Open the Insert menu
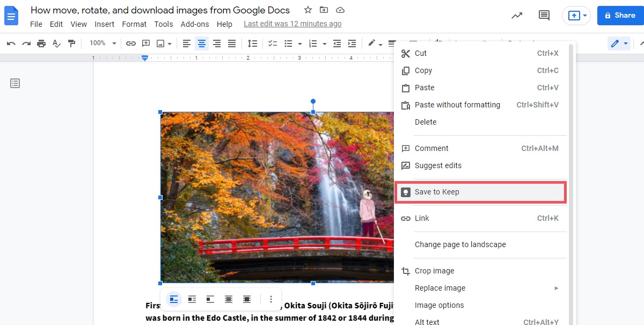The width and height of the screenshot is (644, 325). (104, 24)
